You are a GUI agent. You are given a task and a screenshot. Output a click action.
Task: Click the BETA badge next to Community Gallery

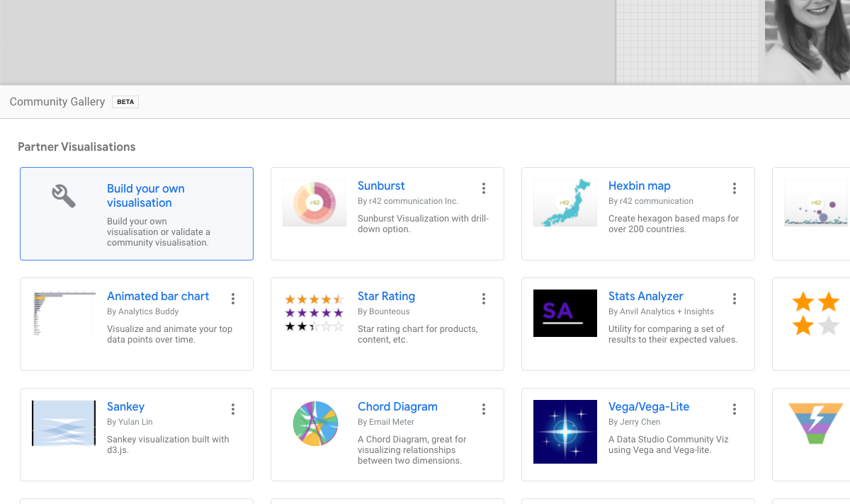(125, 102)
